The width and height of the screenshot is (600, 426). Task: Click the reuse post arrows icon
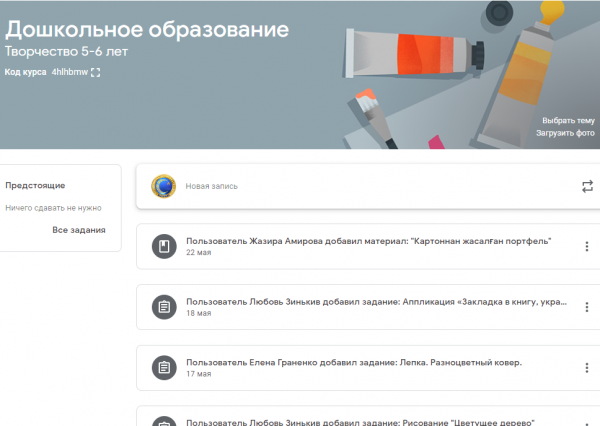click(586, 186)
